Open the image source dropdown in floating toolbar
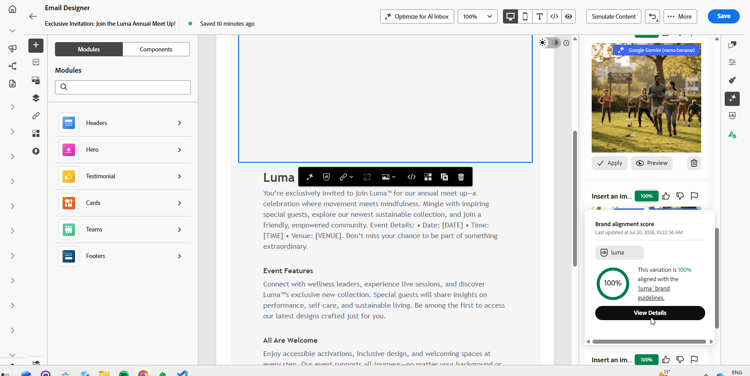 coord(388,177)
